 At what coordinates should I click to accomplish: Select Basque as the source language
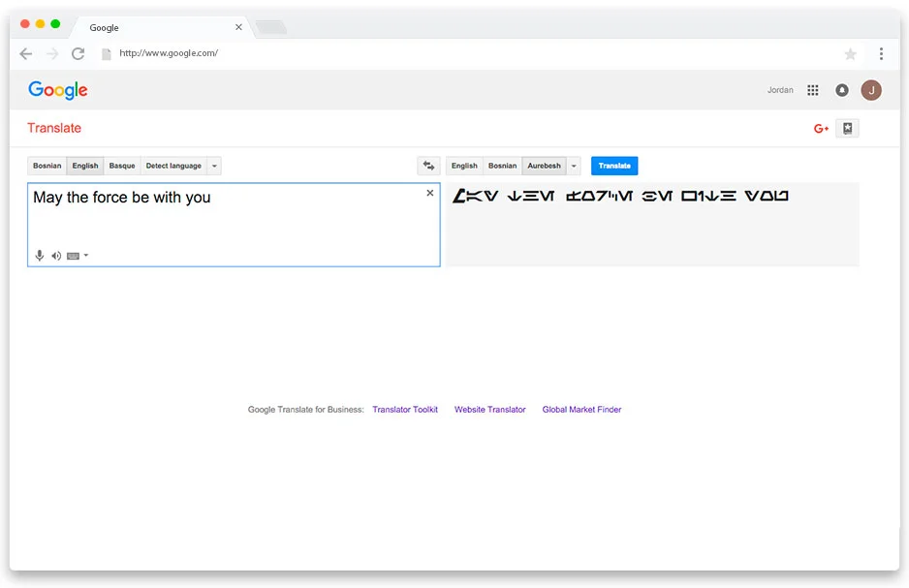(x=121, y=165)
